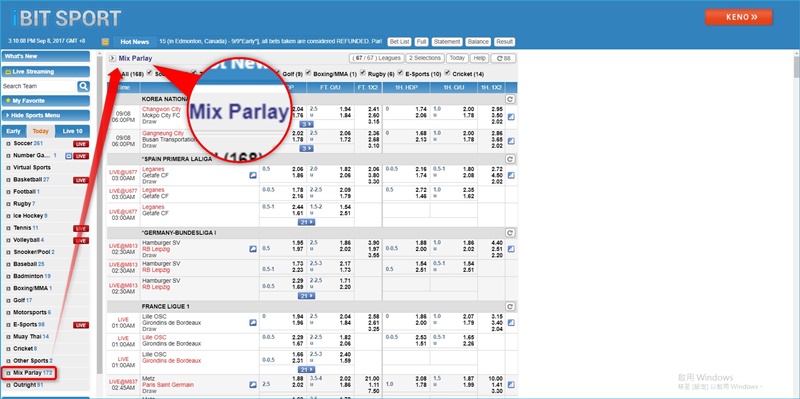Toggle the Boxing/MMA (1) checkbox
800x399 pixels.
pos(309,73)
